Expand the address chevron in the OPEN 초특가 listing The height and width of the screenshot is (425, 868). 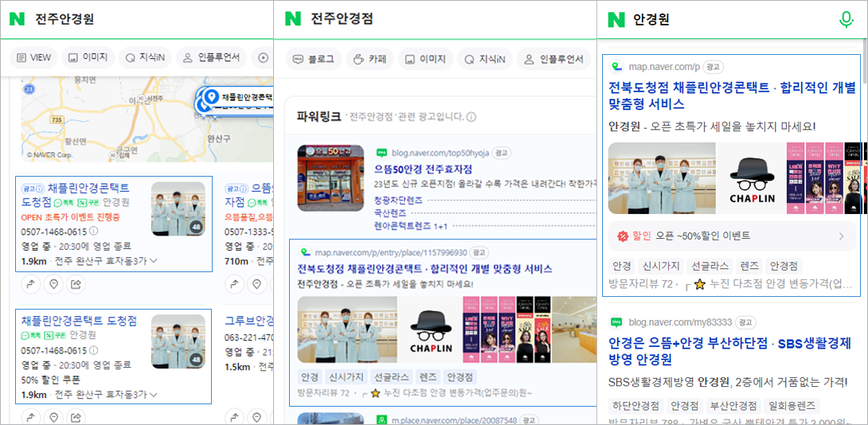153,260
